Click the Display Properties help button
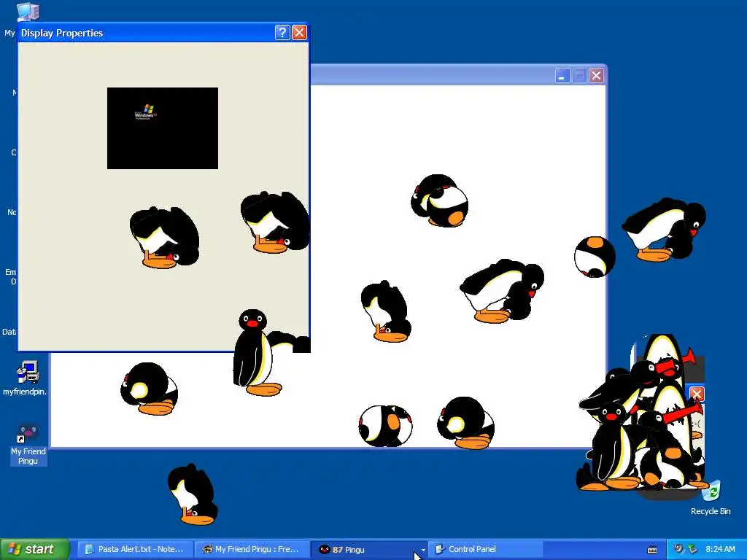The image size is (747, 560). [282, 32]
